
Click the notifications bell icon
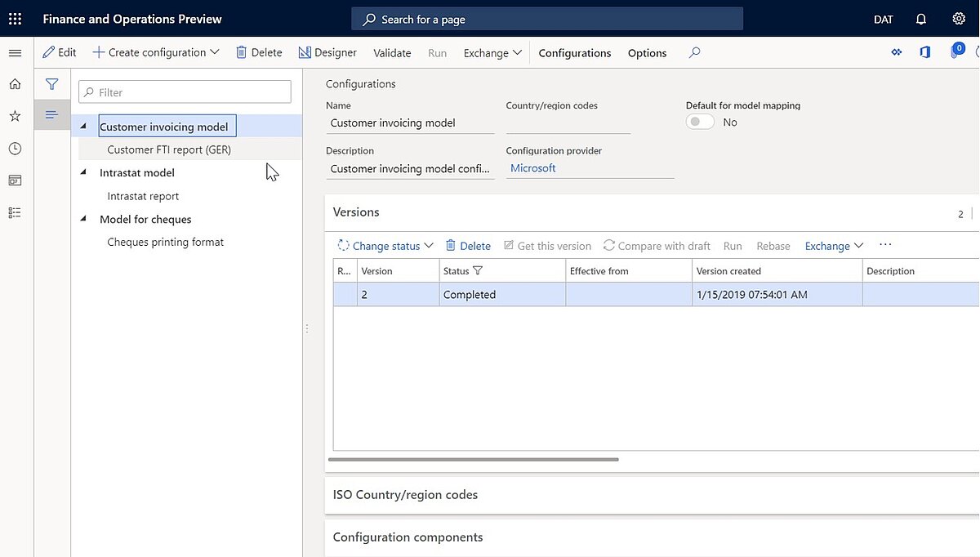[x=921, y=19]
